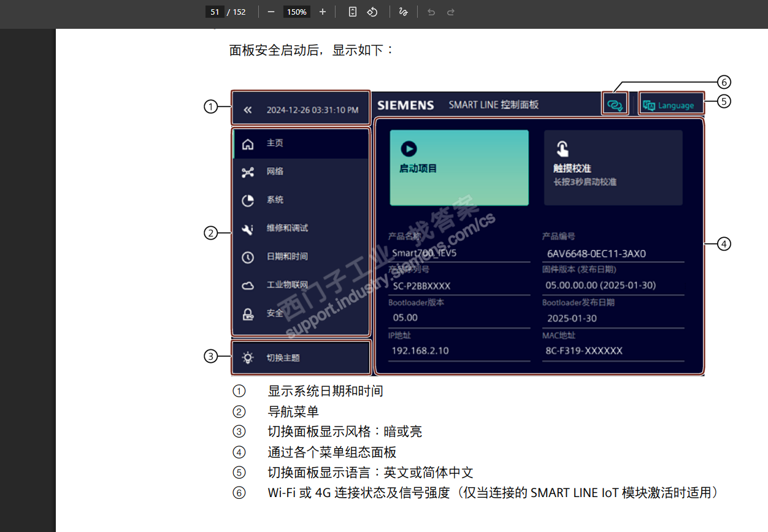Undo the last annotation

(x=431, y=12)
